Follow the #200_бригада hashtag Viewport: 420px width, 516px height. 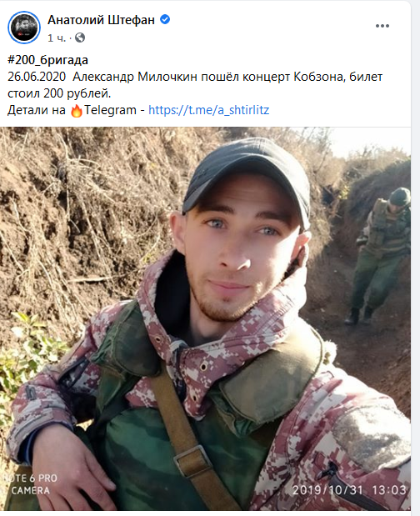(48, 60)
